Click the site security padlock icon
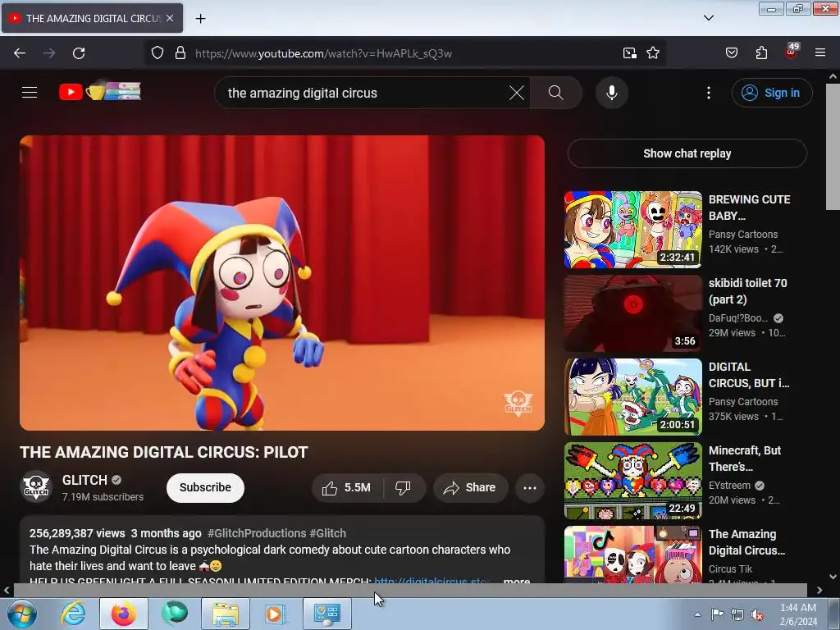 [x=180, y=53]
